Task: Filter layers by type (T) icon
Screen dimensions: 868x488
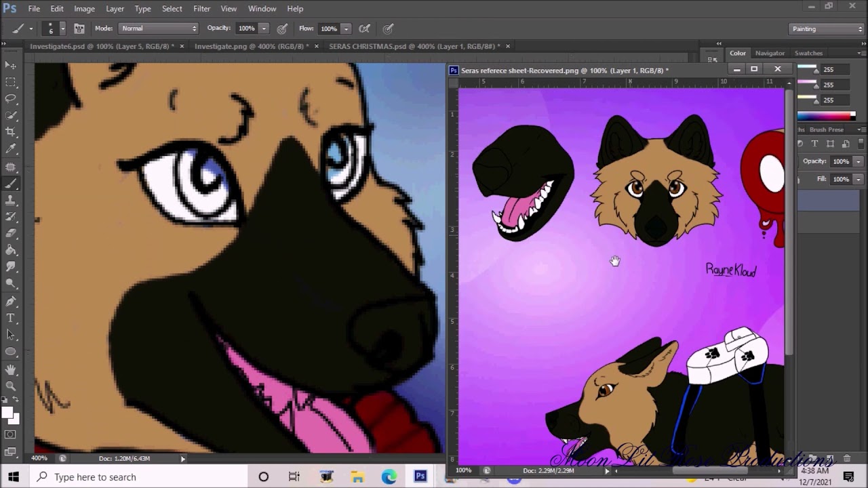Action: click(814, 144)
